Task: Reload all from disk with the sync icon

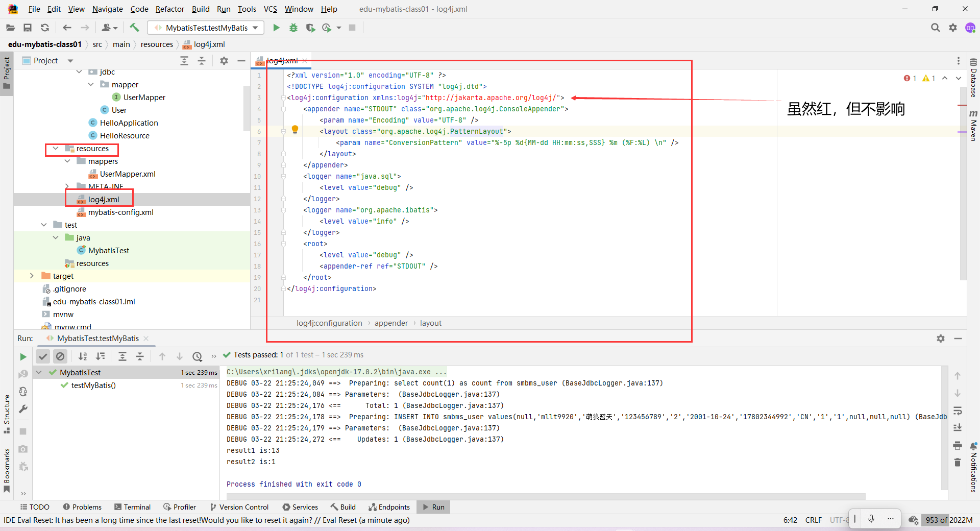Action: 45,28
